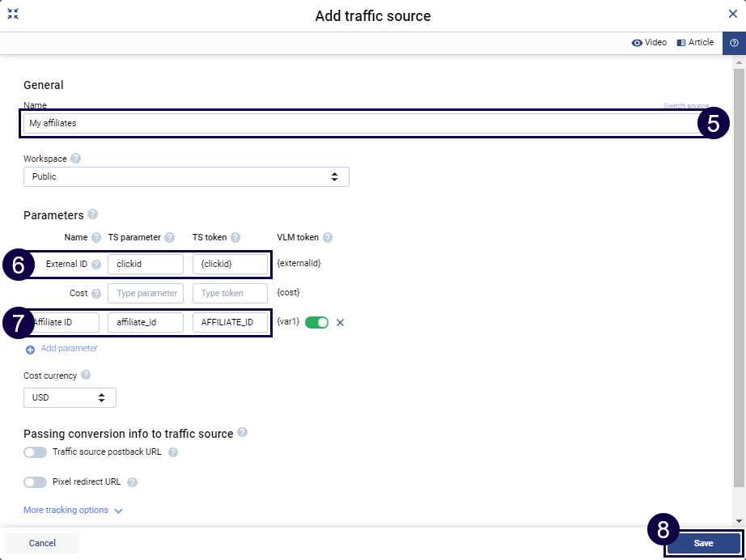Click the help icon next to Workspace
The height and width of the screenshot is (560, 746).
(76, 159)
